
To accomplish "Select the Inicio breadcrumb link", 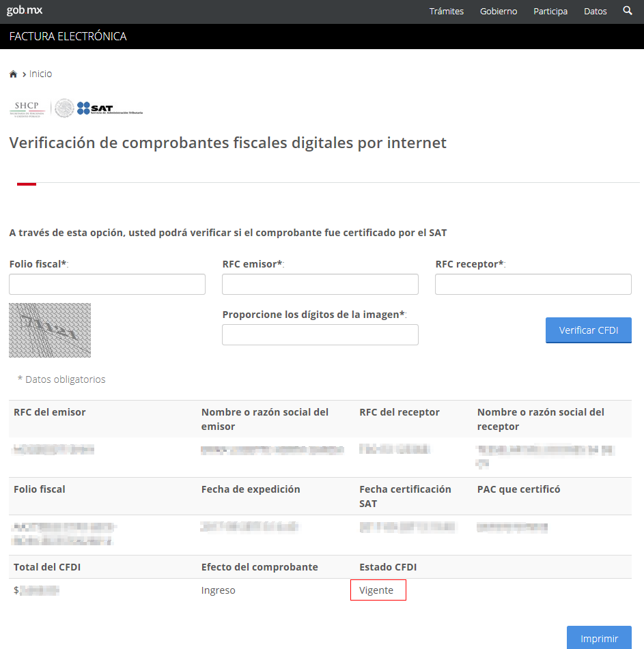I will coord(40,73).
